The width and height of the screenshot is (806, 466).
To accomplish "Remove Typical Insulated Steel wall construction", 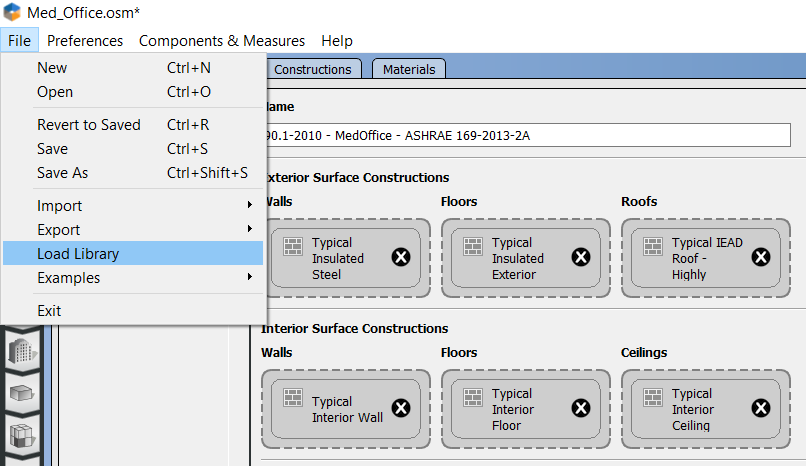I will tap(401, 257).
